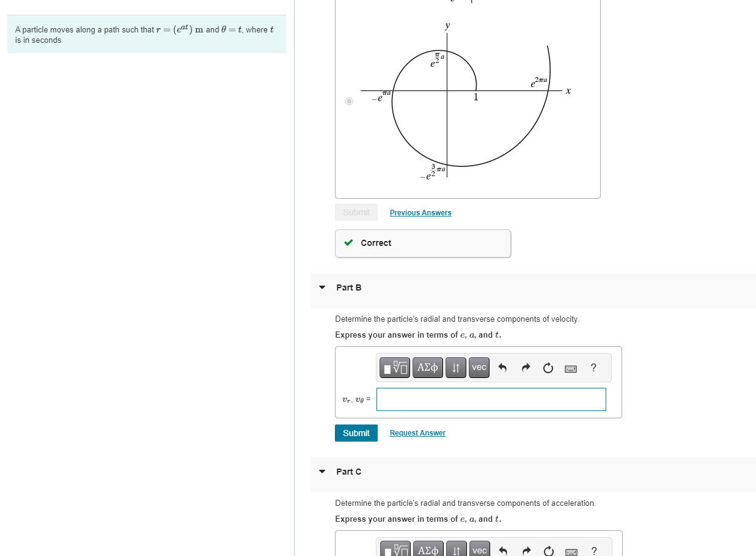Click velocity components answer input field
The width and height of the screenshot is (756, 556).
tap(491, 399)
